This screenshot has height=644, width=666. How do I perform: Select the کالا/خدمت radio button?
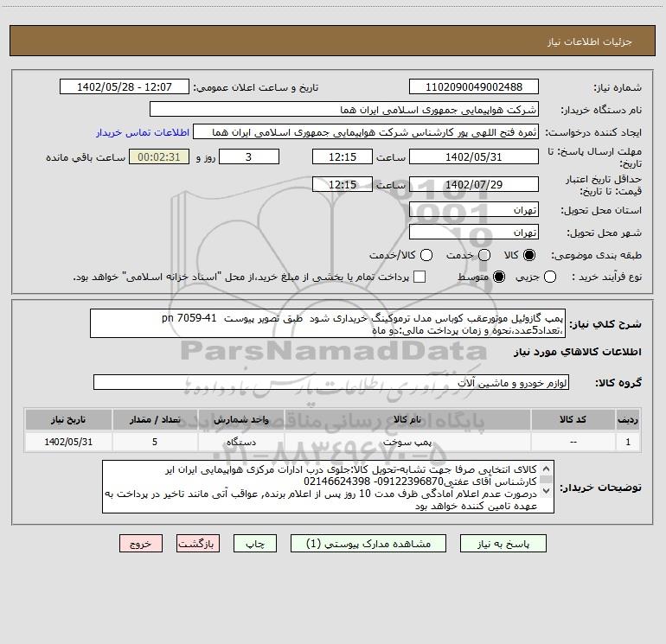point(426,255)
